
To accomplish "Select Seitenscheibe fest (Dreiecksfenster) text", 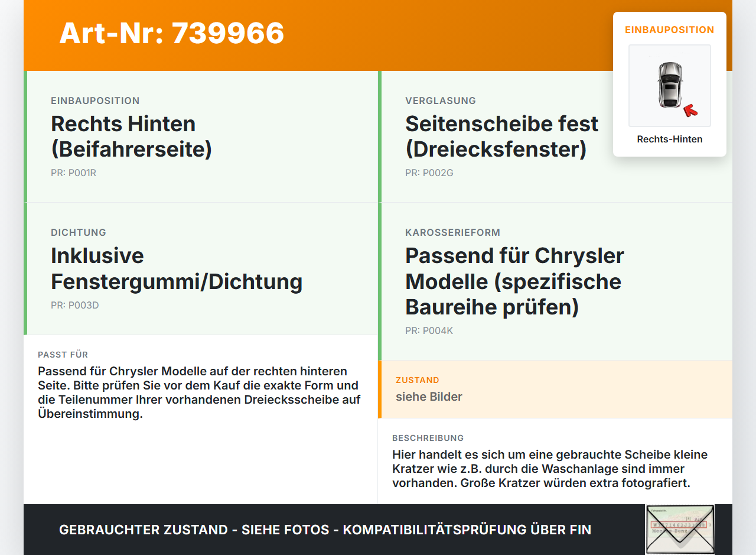I will point(501,137).
